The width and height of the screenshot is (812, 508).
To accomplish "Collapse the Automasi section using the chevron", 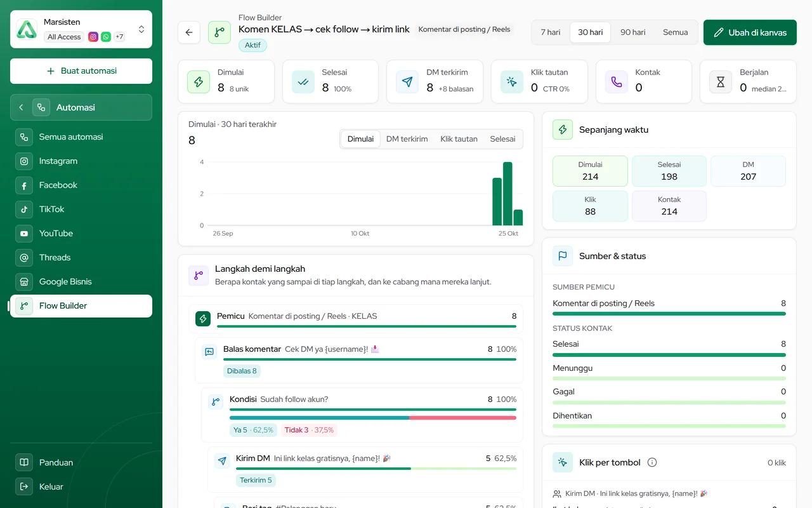I will tap(21, 107).
